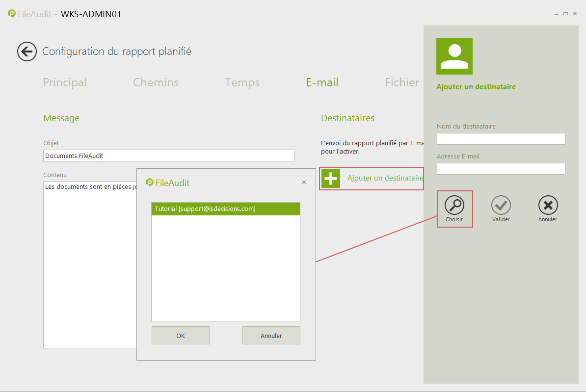586x392 pixels.
Task: Click the Objet field with Documents FileAudit
Action: [169, 156]
